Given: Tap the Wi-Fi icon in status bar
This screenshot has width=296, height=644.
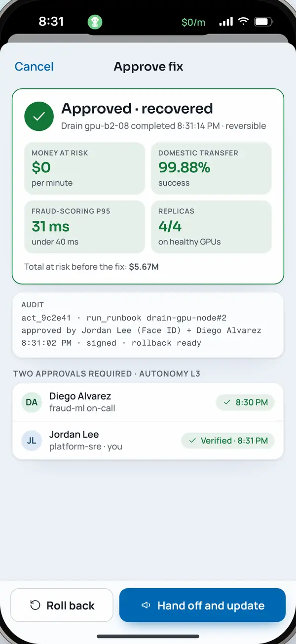Looking at the screenshot, I should tap(243, 22).
